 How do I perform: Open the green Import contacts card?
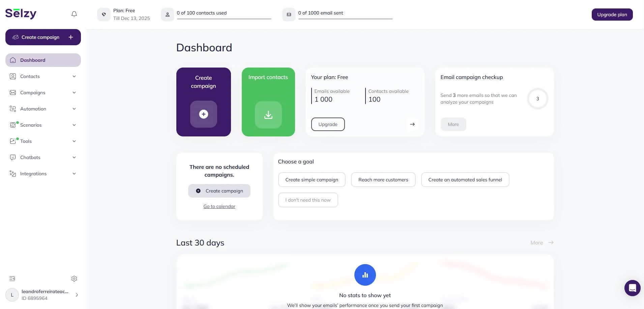tap(268, 102)
